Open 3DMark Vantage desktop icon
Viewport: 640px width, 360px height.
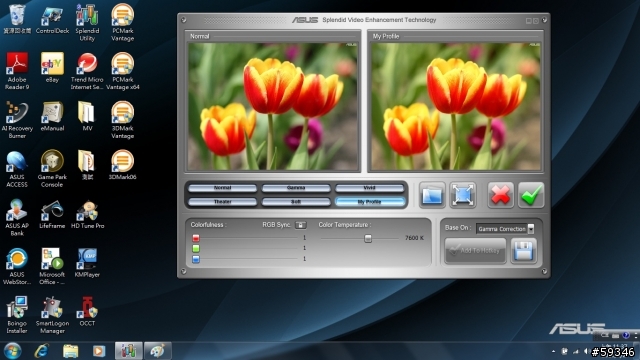[x=122, y=120]
